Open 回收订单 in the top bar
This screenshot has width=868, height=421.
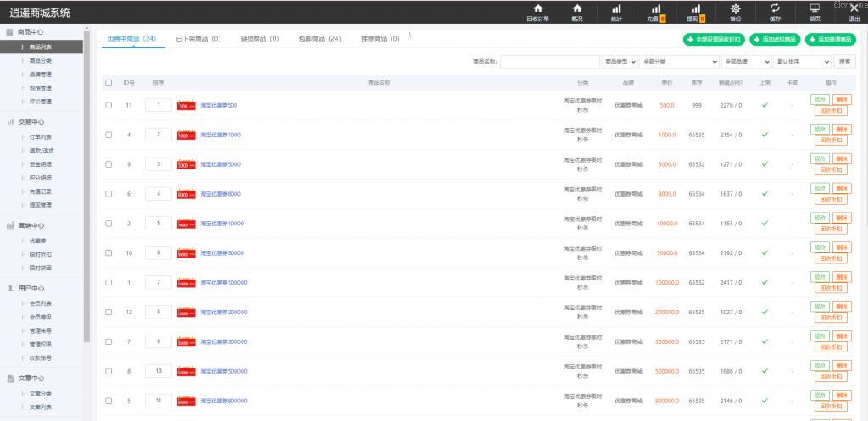[x=537, y=12]
